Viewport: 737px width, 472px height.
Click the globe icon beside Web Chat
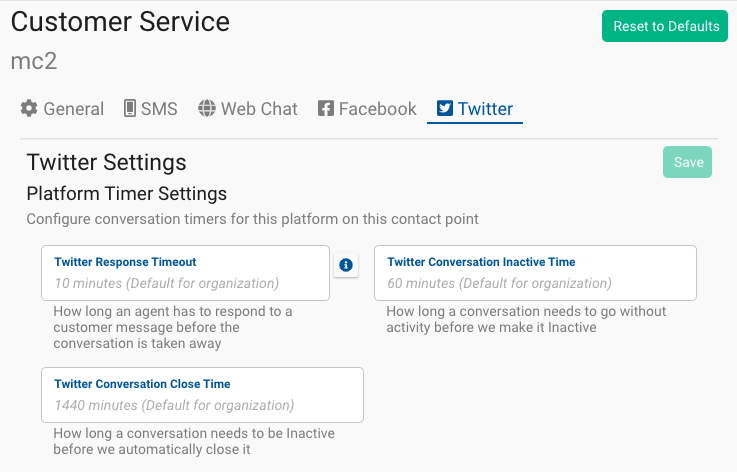pos(207,108)
